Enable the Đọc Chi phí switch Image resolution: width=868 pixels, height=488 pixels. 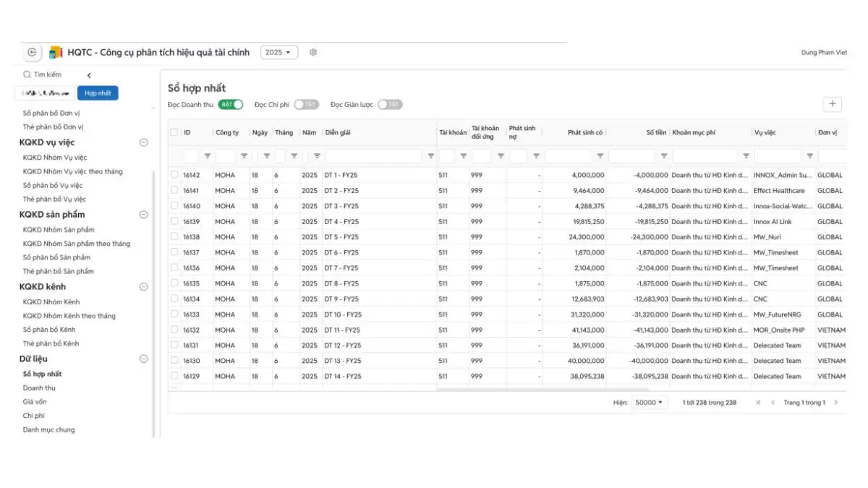[x=306, y=105]
